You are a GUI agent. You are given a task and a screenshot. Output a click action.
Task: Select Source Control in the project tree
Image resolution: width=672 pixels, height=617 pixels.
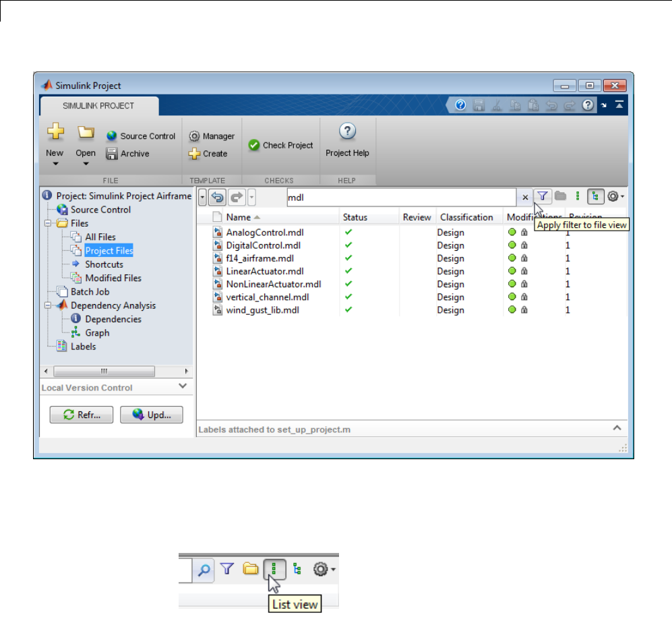[100, 210]
